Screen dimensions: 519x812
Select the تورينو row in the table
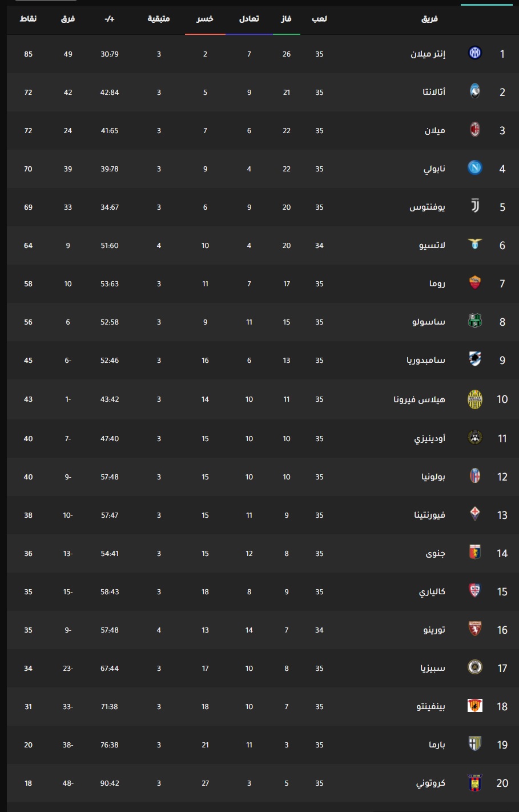(263, 630)
